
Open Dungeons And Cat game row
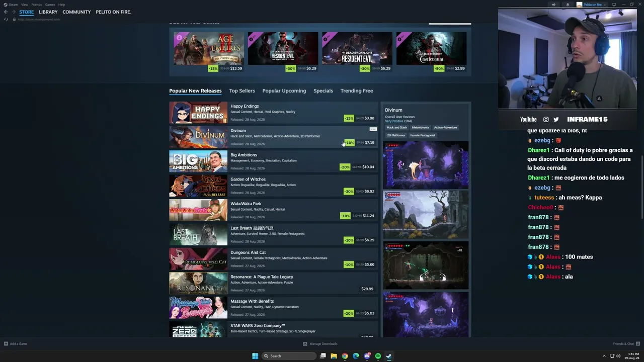click(273, 259)
